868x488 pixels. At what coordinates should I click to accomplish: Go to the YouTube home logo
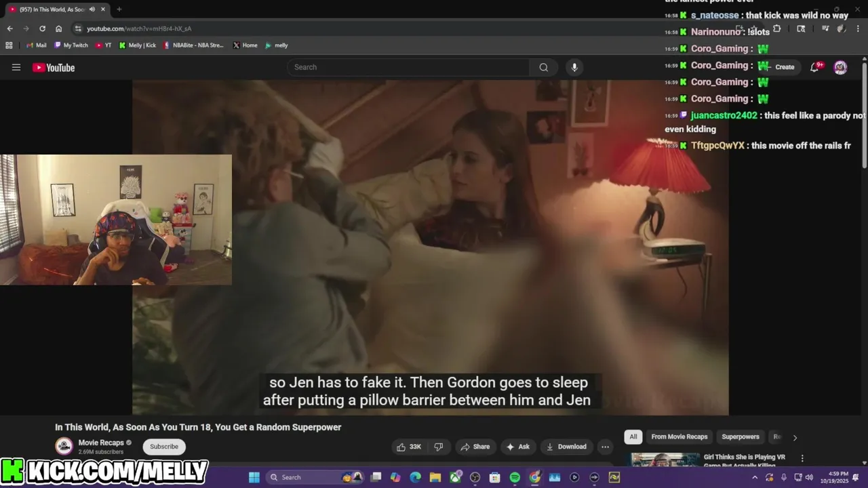click(x=54, y=67)
